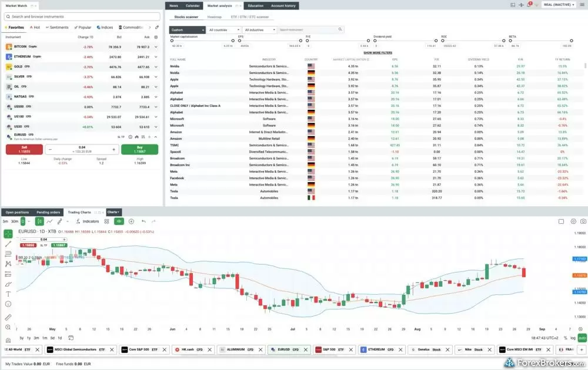
Task: Click the search magnifier in stocks scanner
Action: pos(340,29)
